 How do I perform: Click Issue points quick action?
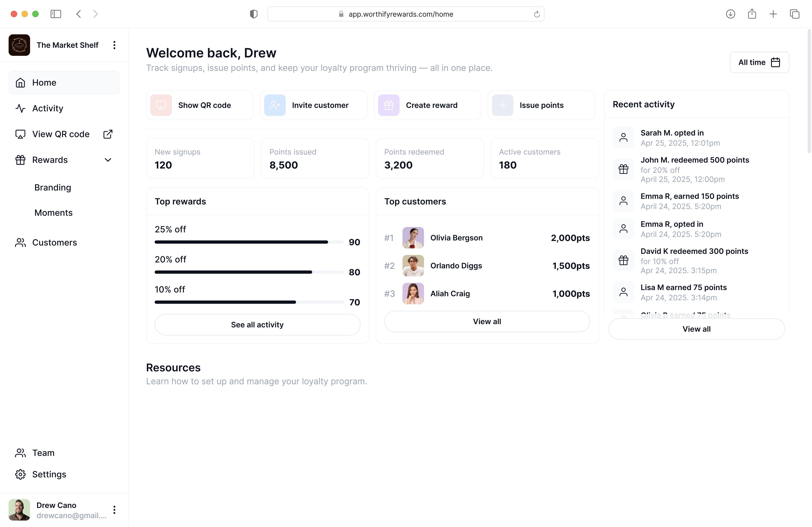tap(541, 105)
